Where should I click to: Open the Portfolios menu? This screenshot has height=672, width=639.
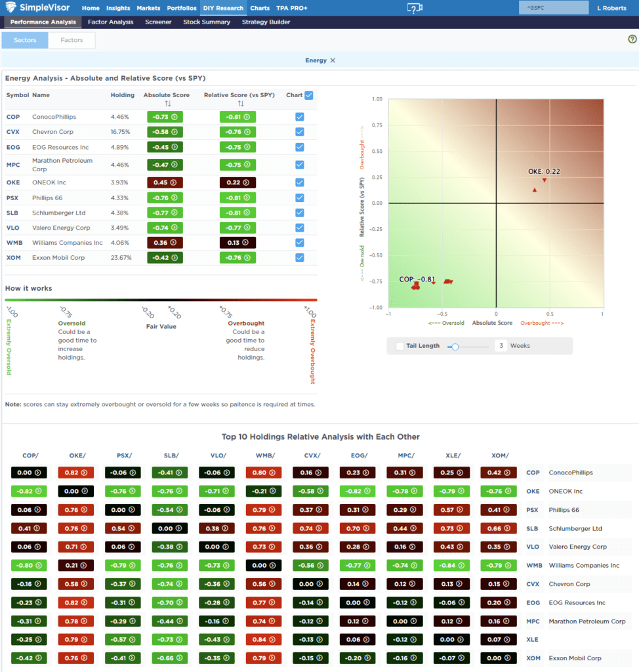tap(182, 8)
